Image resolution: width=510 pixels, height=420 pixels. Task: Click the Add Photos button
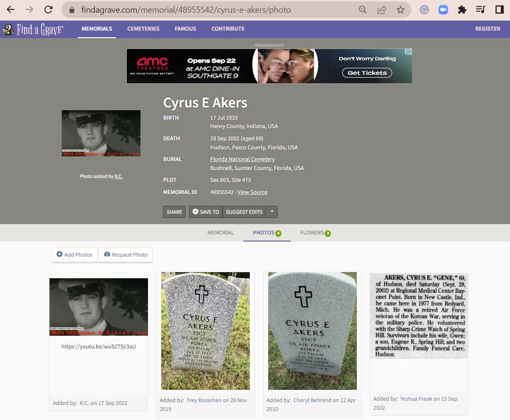(x=74, y=255)
